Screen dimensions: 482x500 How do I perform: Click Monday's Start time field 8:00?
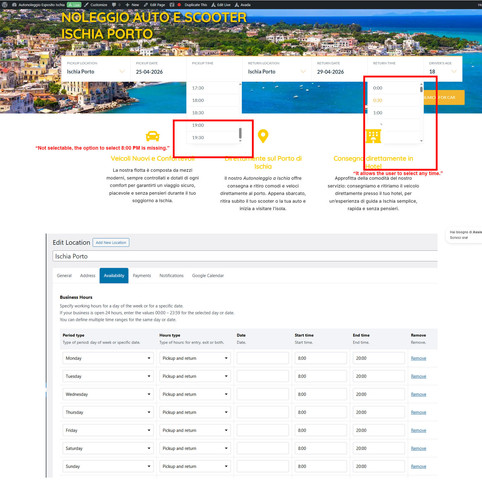click(x=321, y=358)
